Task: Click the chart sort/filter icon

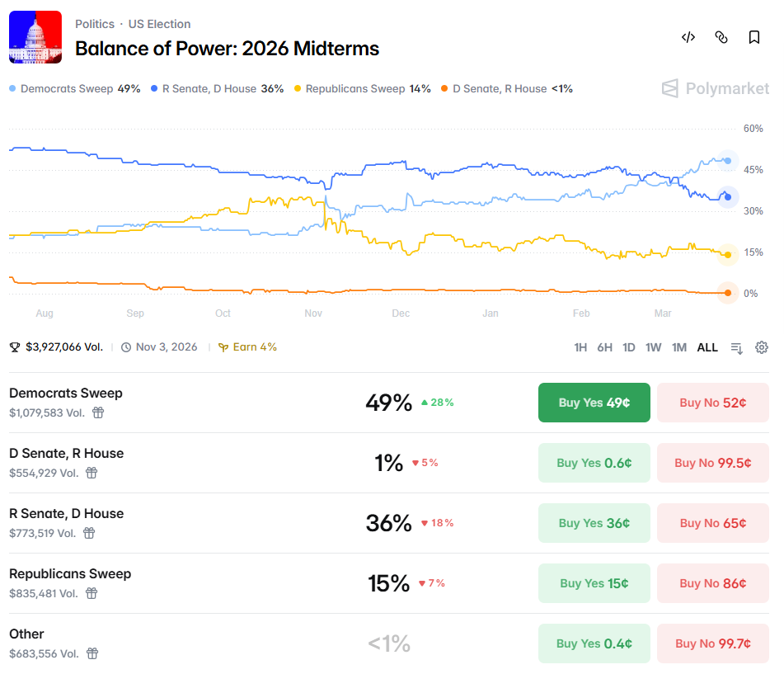Action: (737, 347)
